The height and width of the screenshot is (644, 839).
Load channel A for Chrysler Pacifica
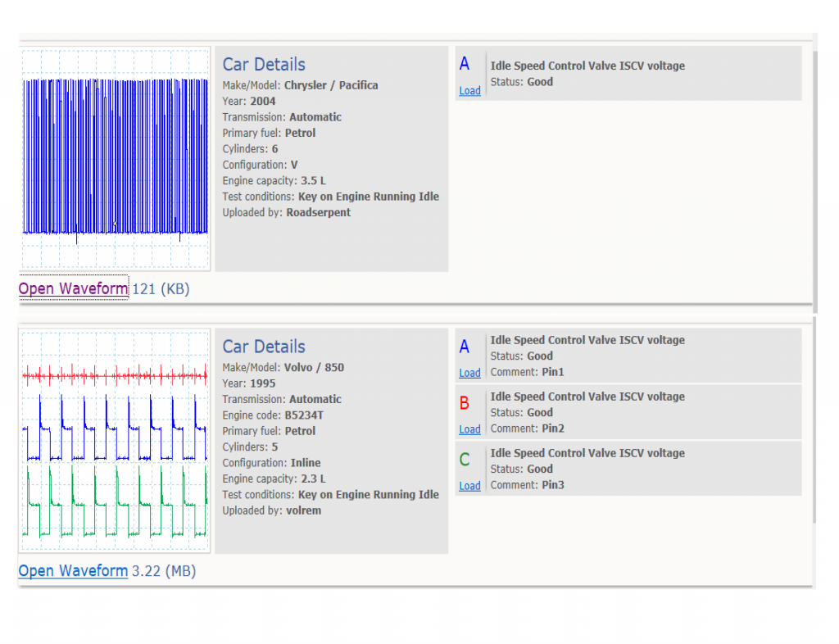tap(469, 91)
